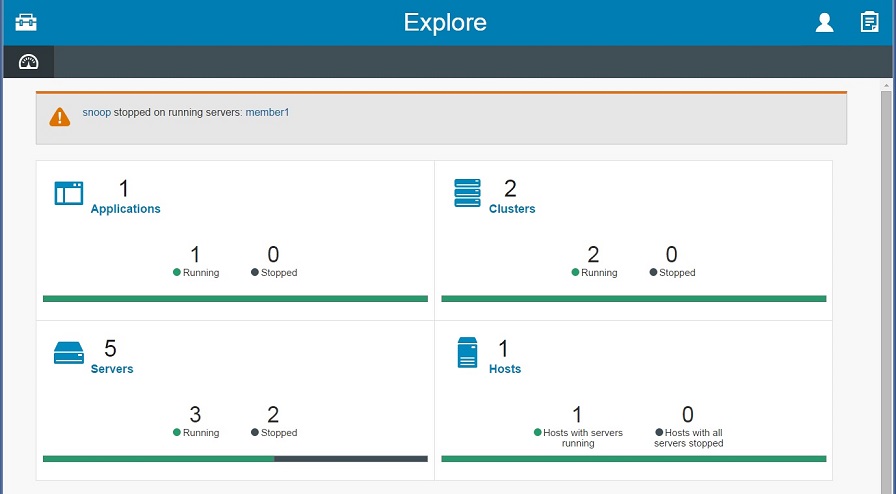
Task: Show the 2 Stopped servers
Action: pyautogui.click(x=274, y=421)
